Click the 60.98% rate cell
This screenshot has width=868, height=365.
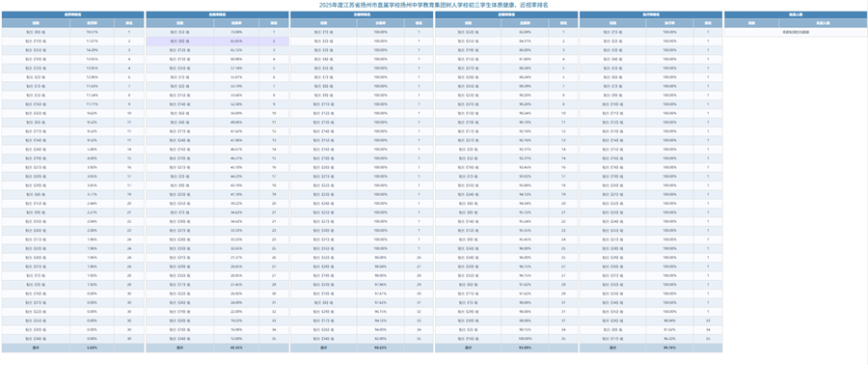click(236, 59)
